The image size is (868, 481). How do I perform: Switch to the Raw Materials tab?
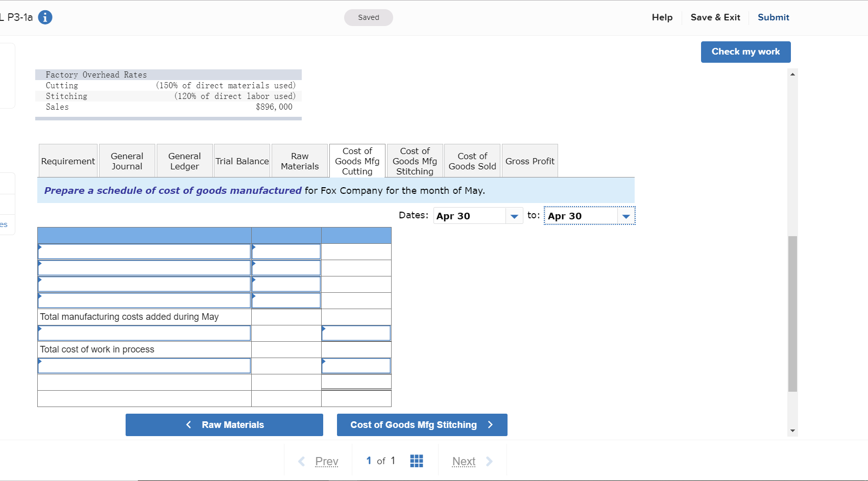(300, 161)
